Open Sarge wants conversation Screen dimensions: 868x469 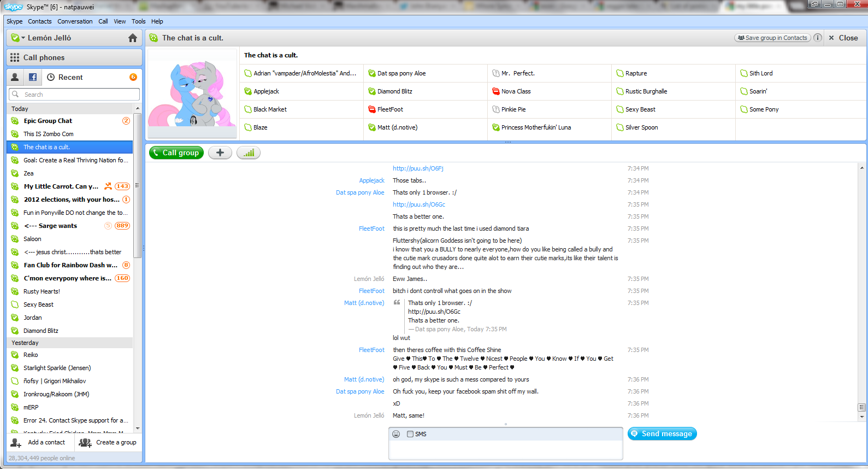pyautogui.click(x=70, y=226)
